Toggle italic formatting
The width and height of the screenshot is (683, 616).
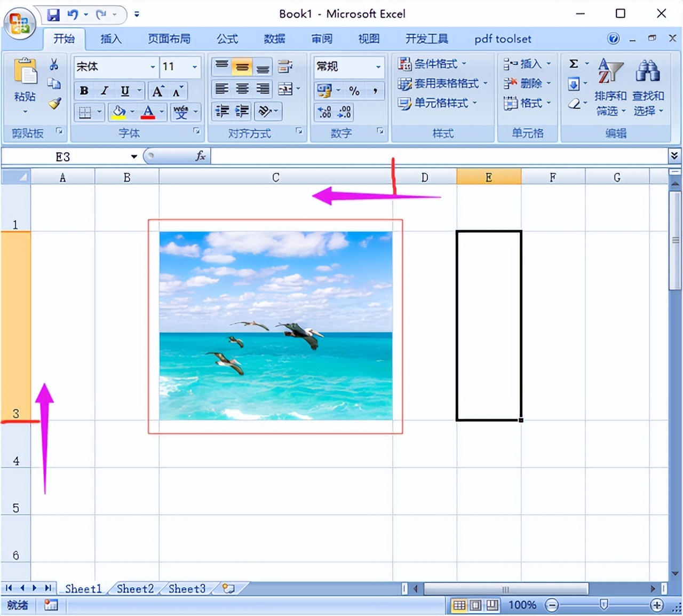point(105,91)
